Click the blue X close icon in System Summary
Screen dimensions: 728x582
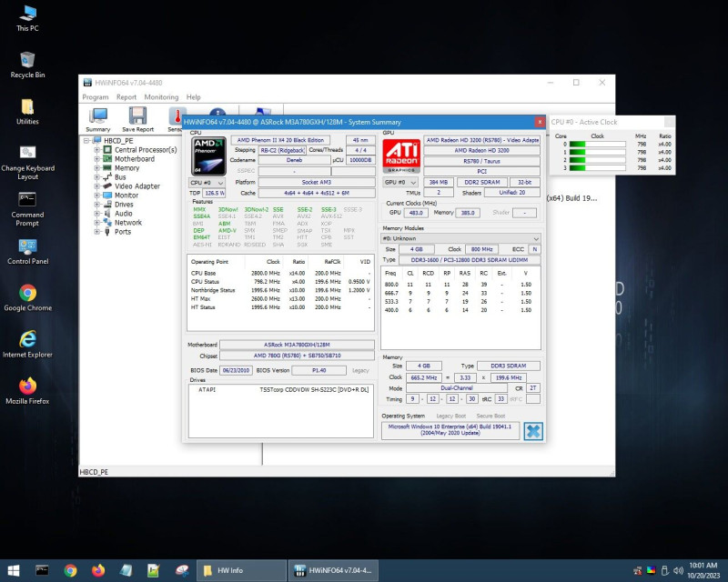point(533,431)
